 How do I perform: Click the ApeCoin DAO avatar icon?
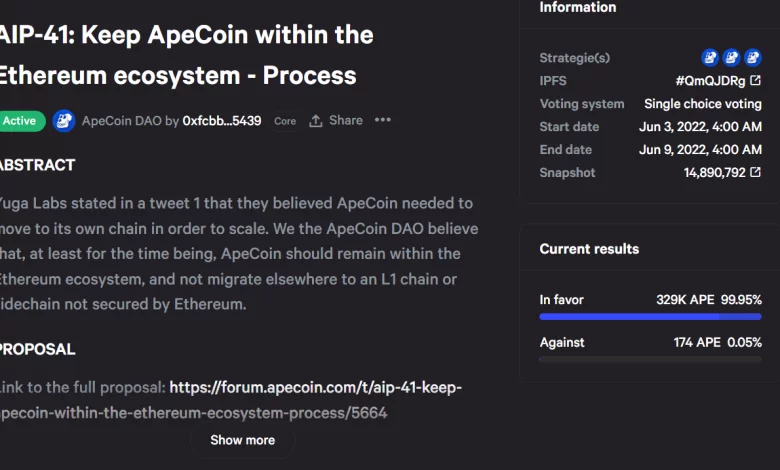pyautogui.click(x=64, y=121)
